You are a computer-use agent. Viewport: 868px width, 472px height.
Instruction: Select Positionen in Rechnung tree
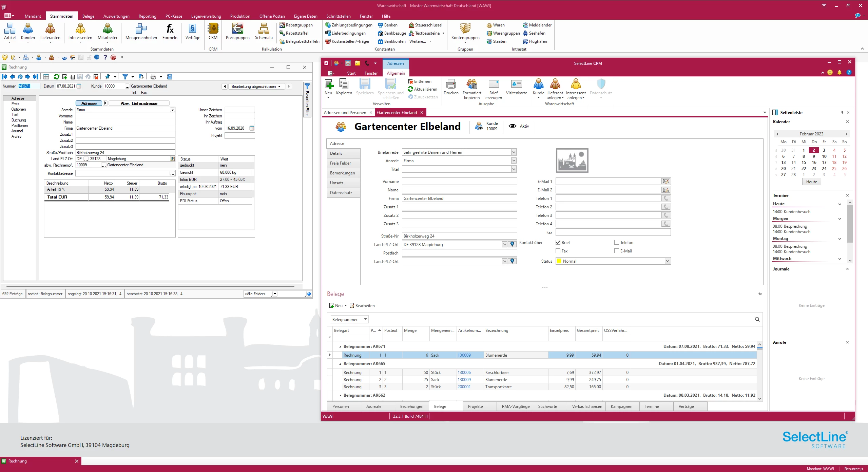pyautogui.click(x=20, y=126)
